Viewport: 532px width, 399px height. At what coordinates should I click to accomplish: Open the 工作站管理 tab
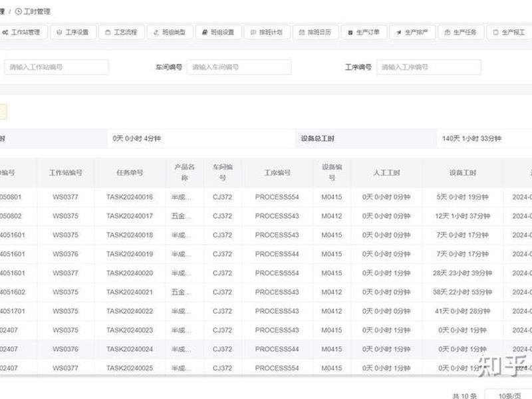[x=21, y=32]
